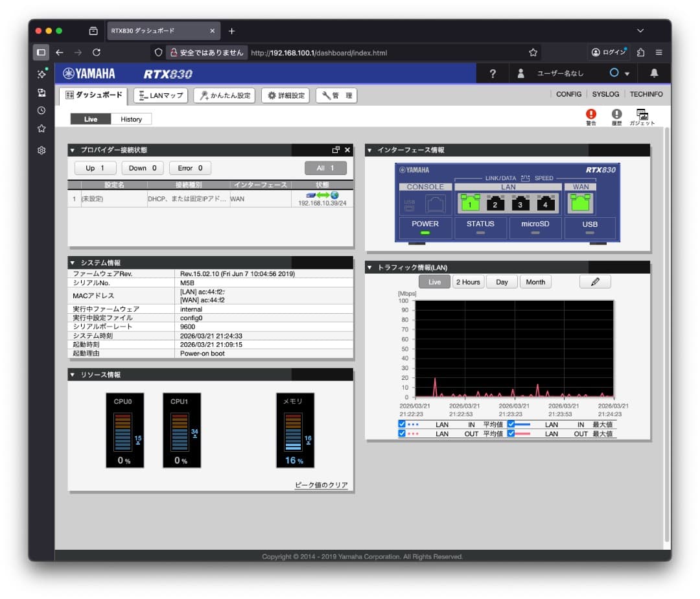Open sidebar settings gear icon
Image resolution: width=700 pixels, height=599 pixels.
(x=41, y=150)
